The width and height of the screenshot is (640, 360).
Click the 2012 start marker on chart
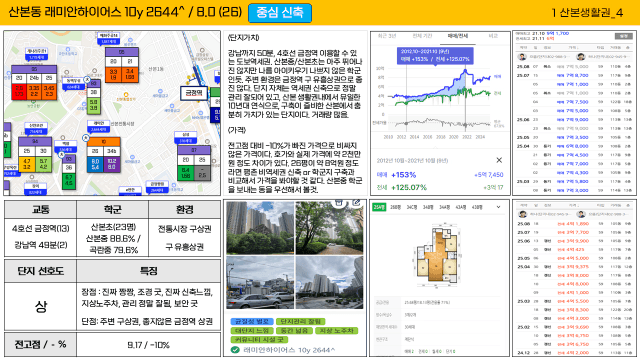pyautogui.click(x=407, y=97)
